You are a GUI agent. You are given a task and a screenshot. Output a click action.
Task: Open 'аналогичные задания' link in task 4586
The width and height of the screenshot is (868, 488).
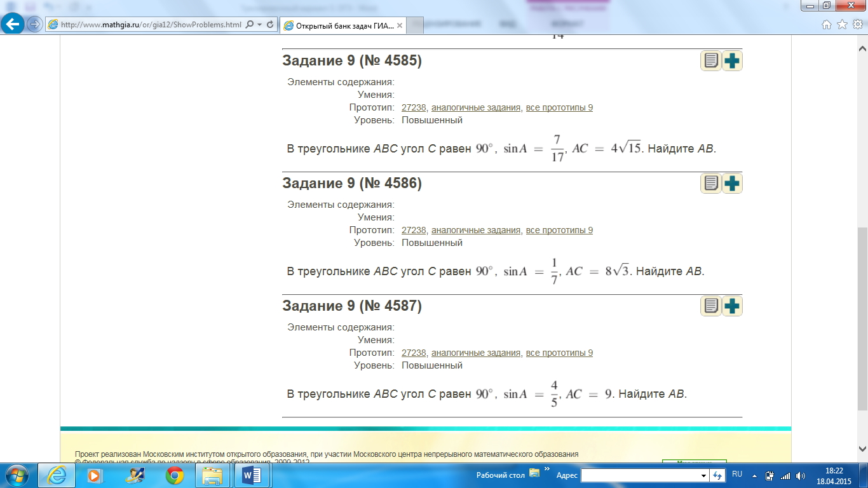point(476,230)
